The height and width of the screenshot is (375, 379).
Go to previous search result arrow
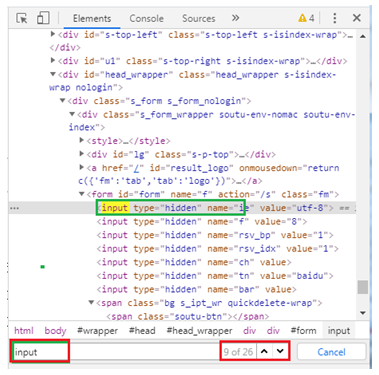click(x=264, y=351)
